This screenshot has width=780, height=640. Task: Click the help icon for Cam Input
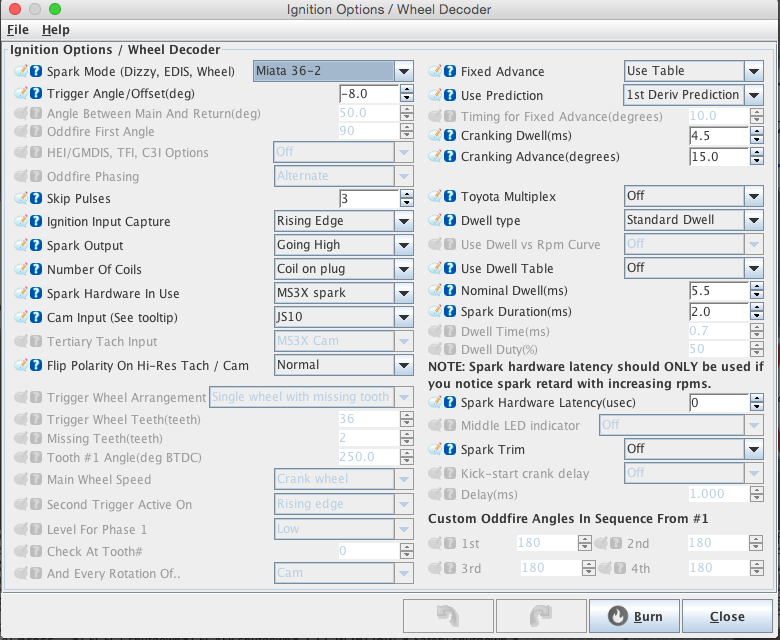tap(36, 317)
